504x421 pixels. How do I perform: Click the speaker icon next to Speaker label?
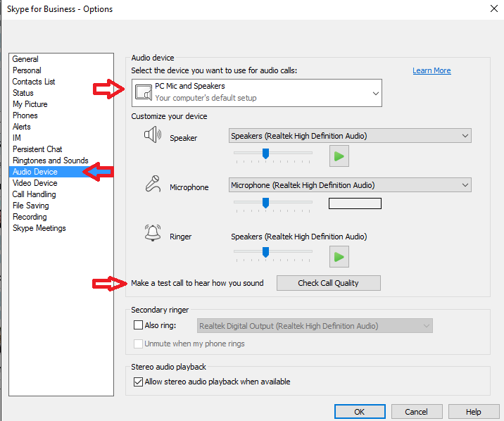point(152,134)
